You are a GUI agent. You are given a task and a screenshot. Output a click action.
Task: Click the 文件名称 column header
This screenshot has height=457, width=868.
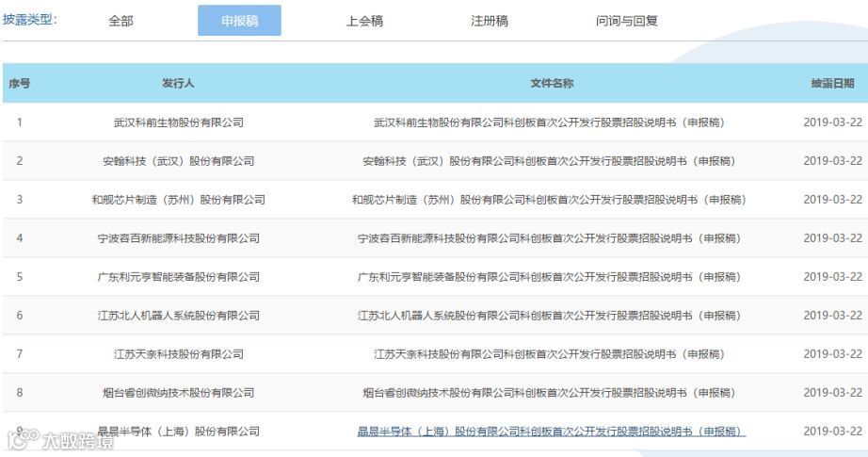click(552, 83)
